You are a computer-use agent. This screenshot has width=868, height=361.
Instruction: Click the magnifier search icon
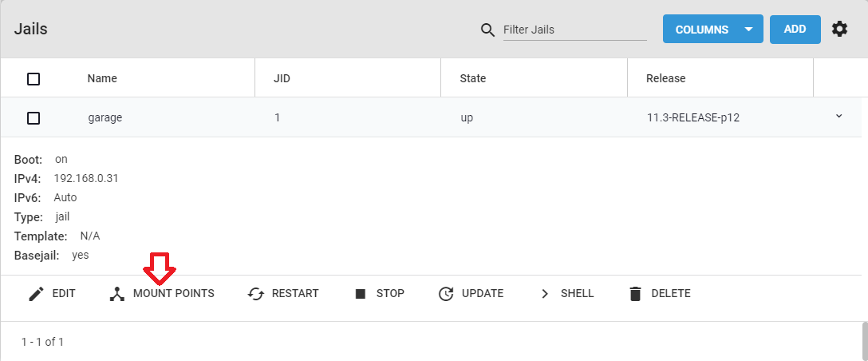pos(487,30)
